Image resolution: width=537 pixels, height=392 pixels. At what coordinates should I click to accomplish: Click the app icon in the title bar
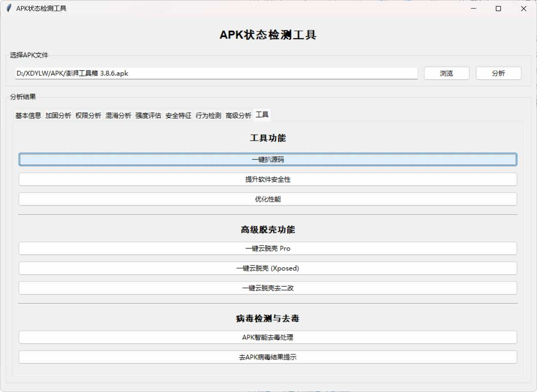tap(9, 8)
